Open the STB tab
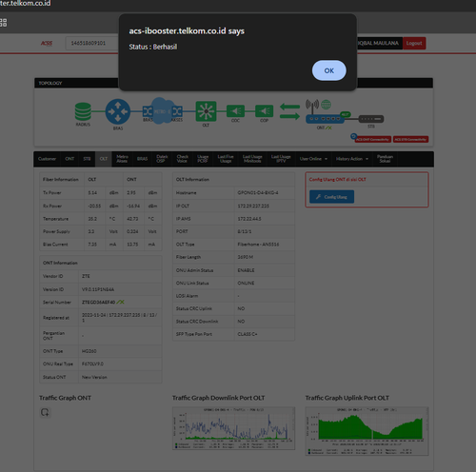 point(87,159)
